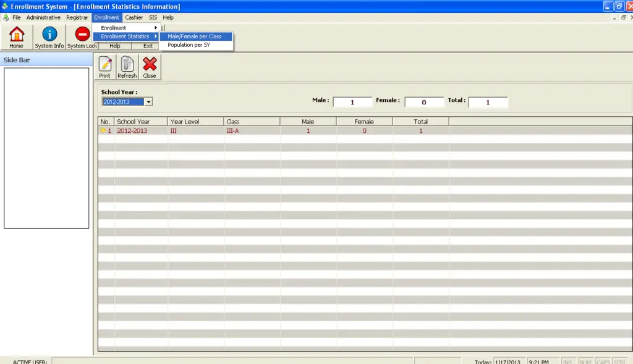The height and width of the screenshot is (364, 633).
Task: Click Exit under the Enrollment menu
Action: (x=148, y=45)
